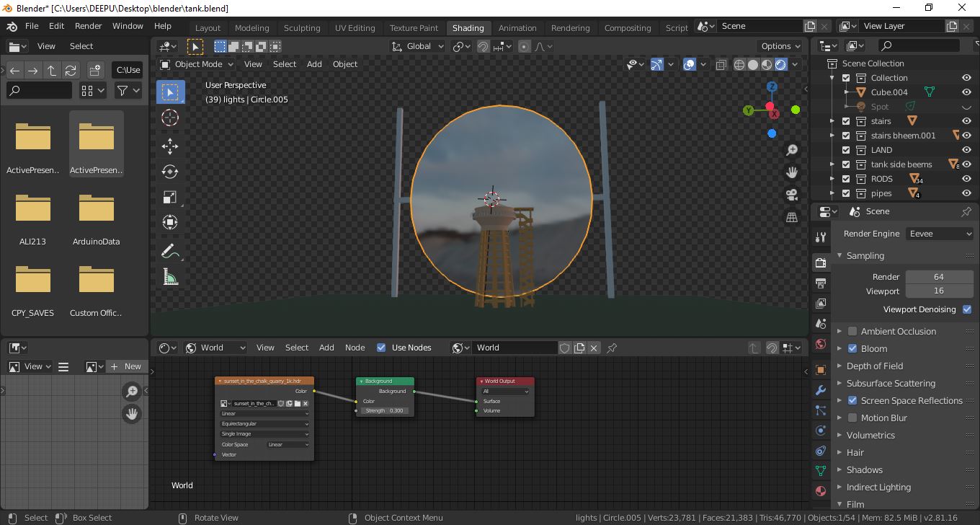Open the Render properties tab

point(820,263)
